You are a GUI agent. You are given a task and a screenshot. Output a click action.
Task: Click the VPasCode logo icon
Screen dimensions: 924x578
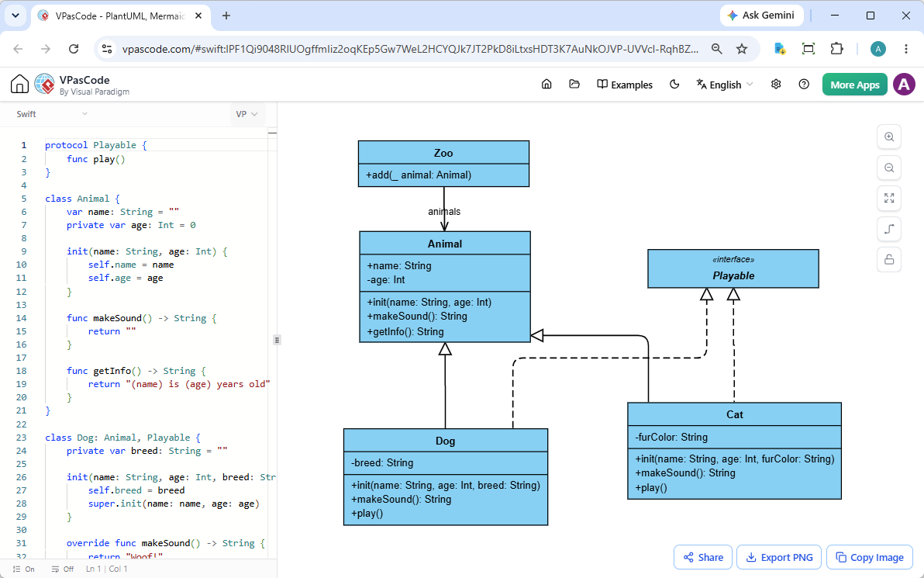click(45, 85)
